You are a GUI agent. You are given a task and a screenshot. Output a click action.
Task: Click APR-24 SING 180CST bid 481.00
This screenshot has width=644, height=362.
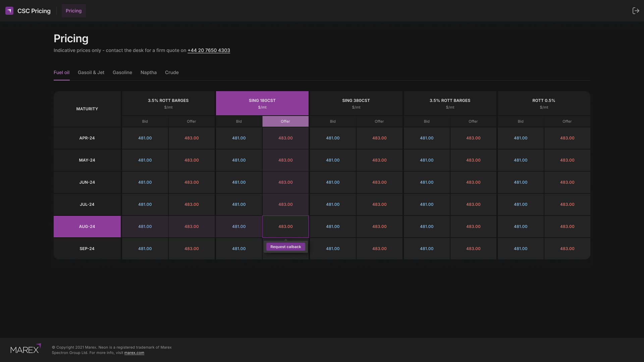point(239,138)
